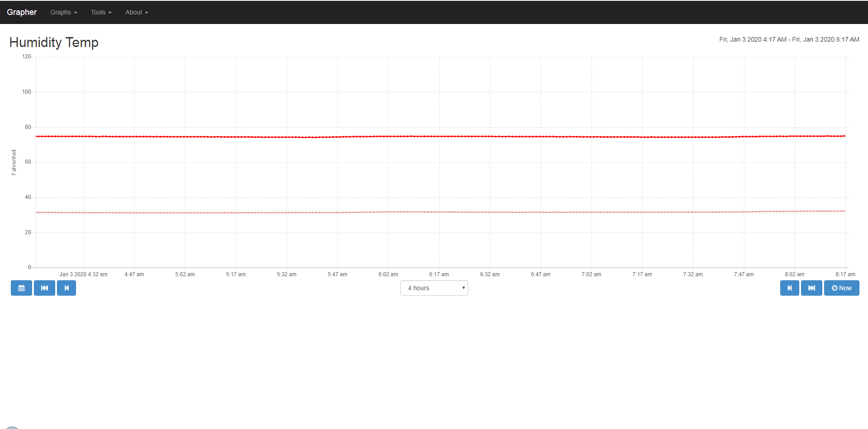Step forward one interval
Screen dimensions: 868x429
790,288
